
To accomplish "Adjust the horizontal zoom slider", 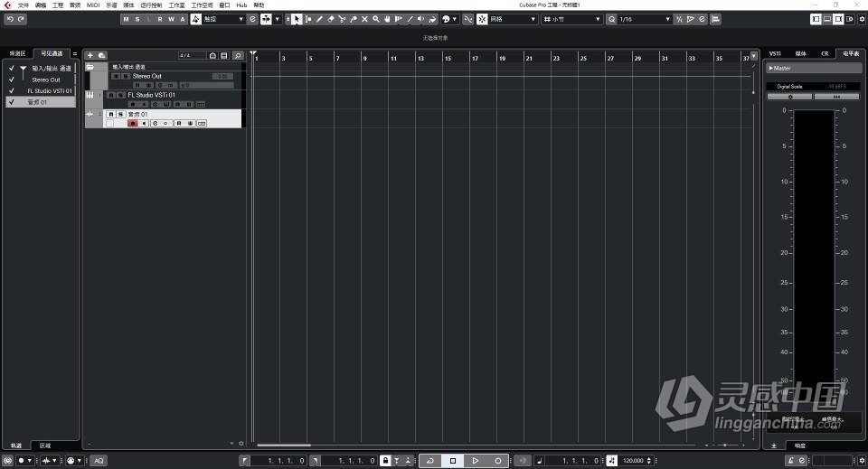I will coord(725,445).
